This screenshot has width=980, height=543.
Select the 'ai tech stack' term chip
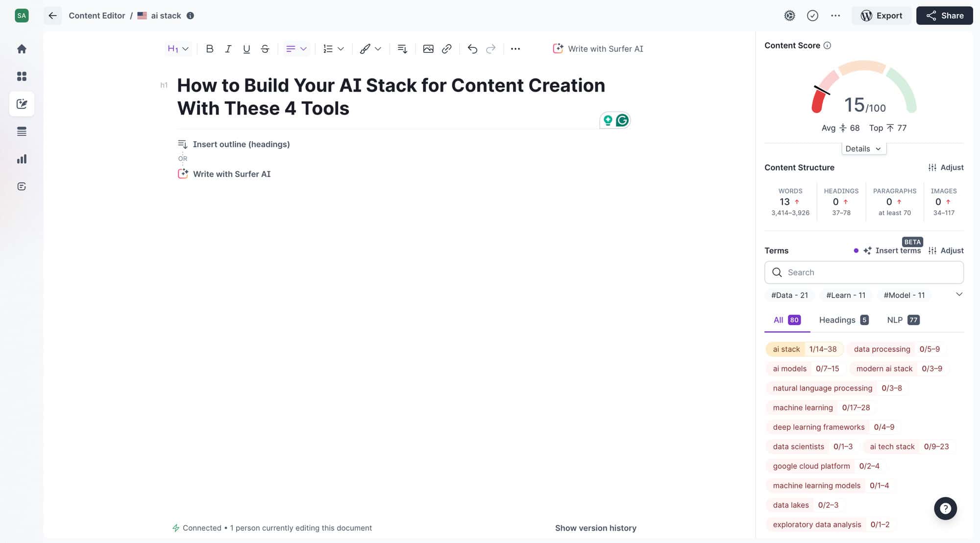pos(909,446)
